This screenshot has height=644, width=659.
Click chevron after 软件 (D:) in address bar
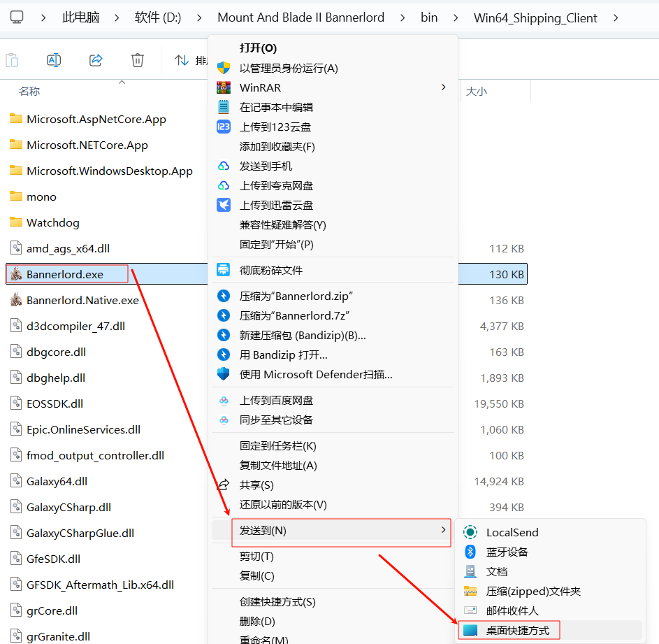(x=199, y=17)
